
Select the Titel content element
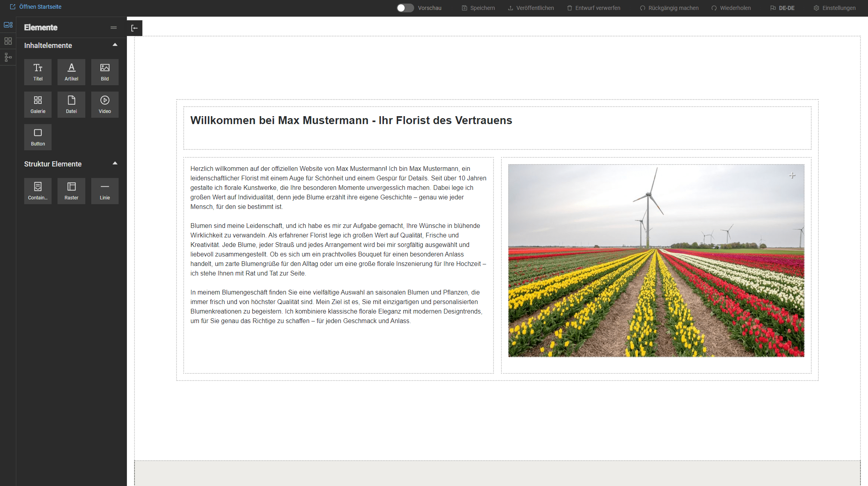coord(38,72)
